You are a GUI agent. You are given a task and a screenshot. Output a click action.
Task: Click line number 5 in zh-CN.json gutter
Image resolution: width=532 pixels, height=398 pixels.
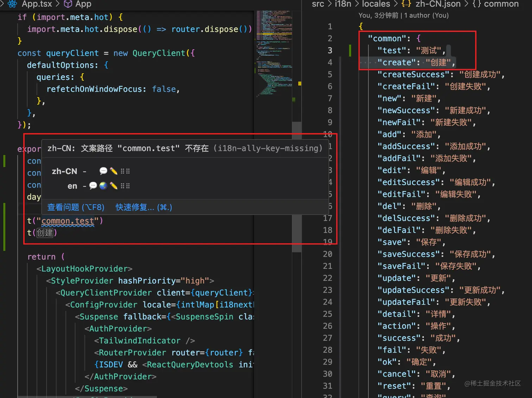(330, 74)
